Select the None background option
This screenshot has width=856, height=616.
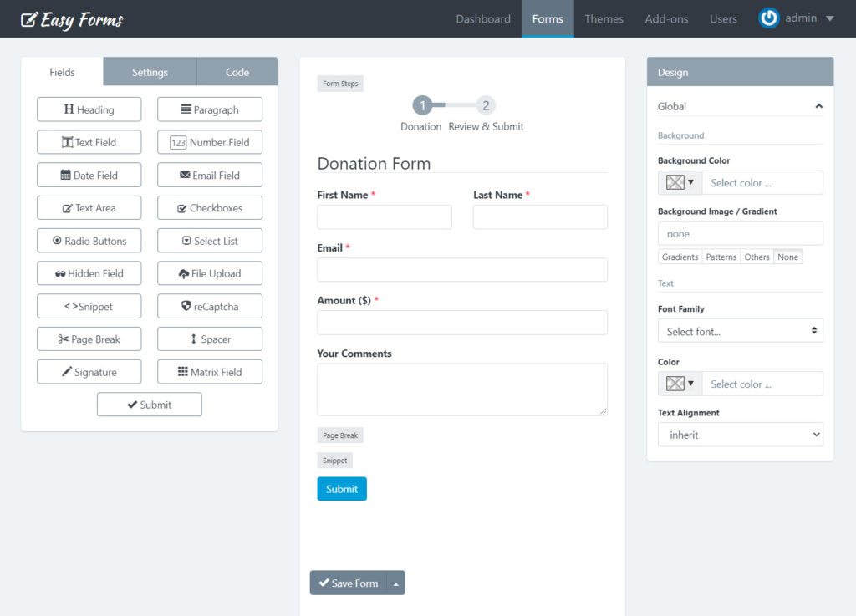[787, 257]
